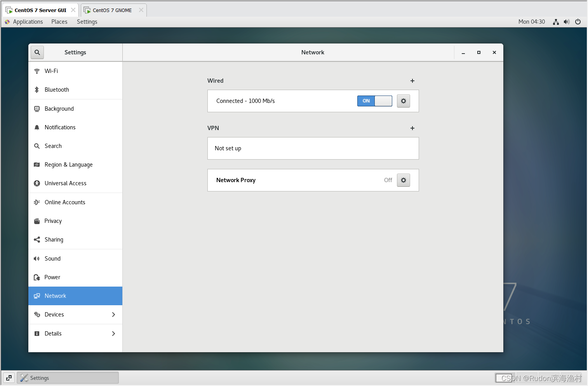
Task: Open Sound settings
Action: tap(52, 258)
